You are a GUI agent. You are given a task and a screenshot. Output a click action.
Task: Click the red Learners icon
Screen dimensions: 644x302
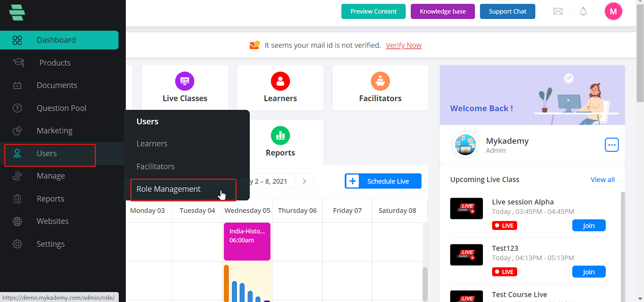pyautogui.click(x=280, y=81)
